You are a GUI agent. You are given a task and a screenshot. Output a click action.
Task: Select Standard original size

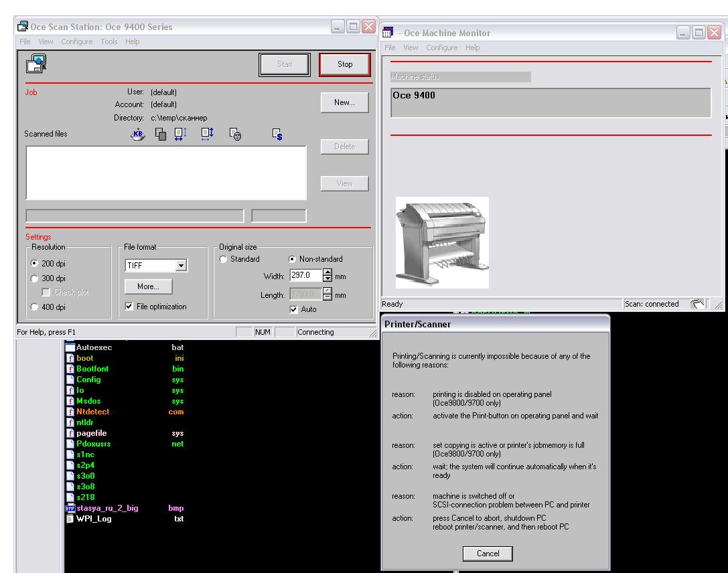tap(223, 259)
